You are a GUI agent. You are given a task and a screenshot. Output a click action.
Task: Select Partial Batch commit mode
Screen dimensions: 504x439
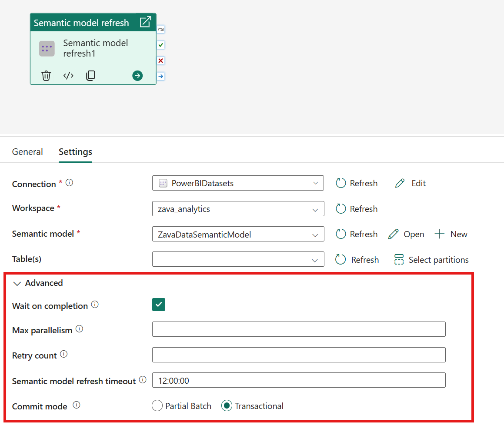(x=182, y=406)
